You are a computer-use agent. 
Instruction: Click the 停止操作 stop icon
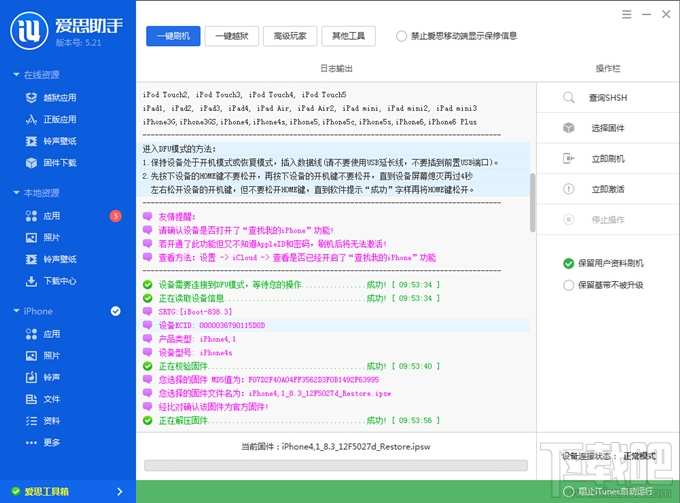(569, 219)
